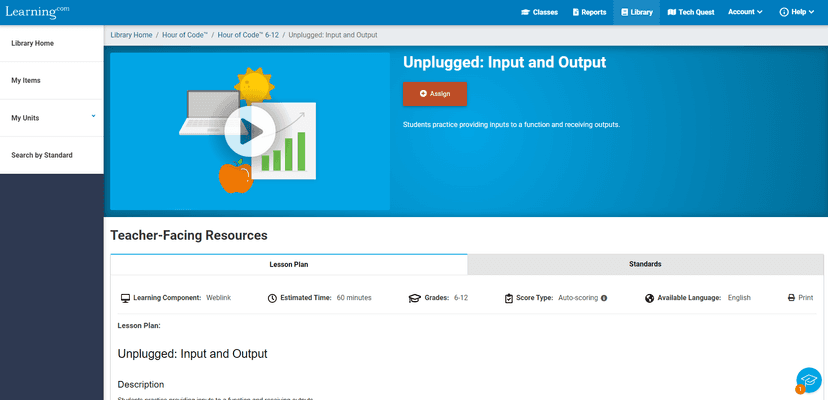This screenshot has height=400, width=828.
Task: Go to Library Home in sidebar
Action: pos(52,43)
